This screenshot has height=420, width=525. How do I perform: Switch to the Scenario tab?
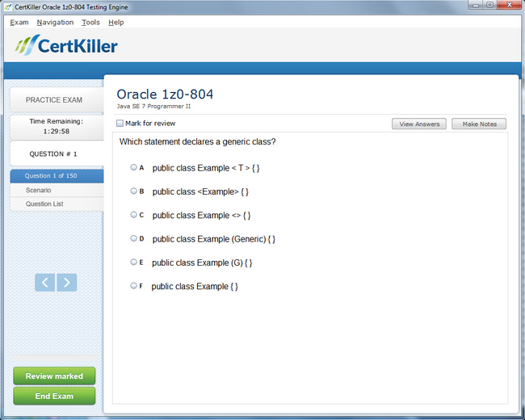(x=57, y=190)
